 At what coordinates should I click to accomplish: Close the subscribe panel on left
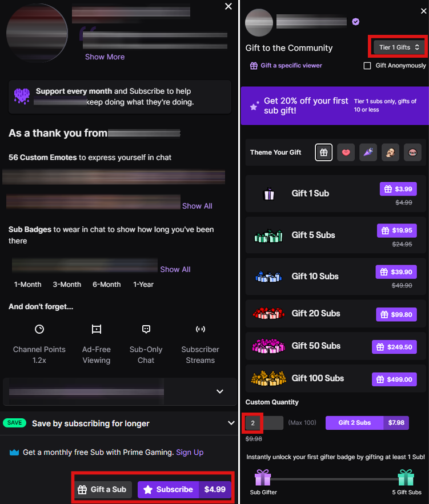point(228,6)
